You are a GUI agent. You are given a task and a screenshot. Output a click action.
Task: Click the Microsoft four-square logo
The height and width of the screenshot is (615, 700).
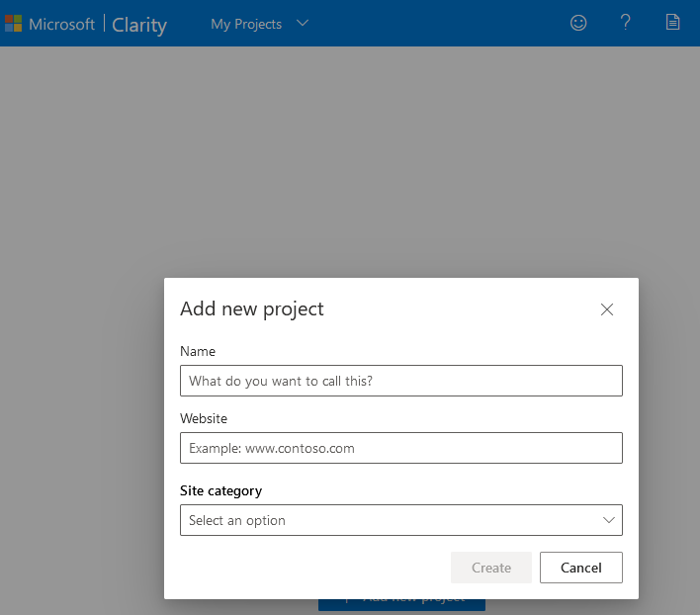(x=14, y=24)
